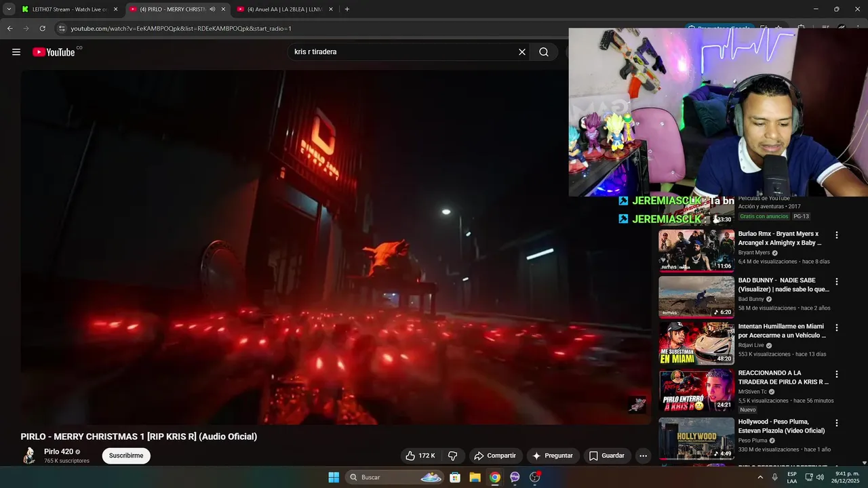Click the Preguntar AI button
The height and width of the screenshot is (488, 868).
553,455
